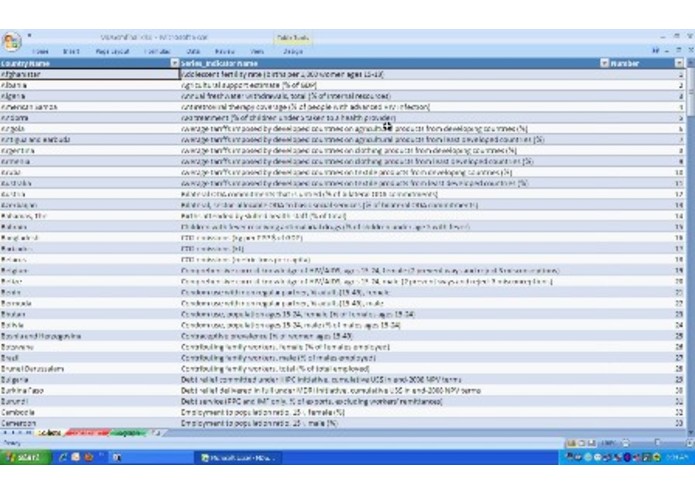Click the zoom slider handle
This screenshot has width=695, height=494.
click(657, 443)
